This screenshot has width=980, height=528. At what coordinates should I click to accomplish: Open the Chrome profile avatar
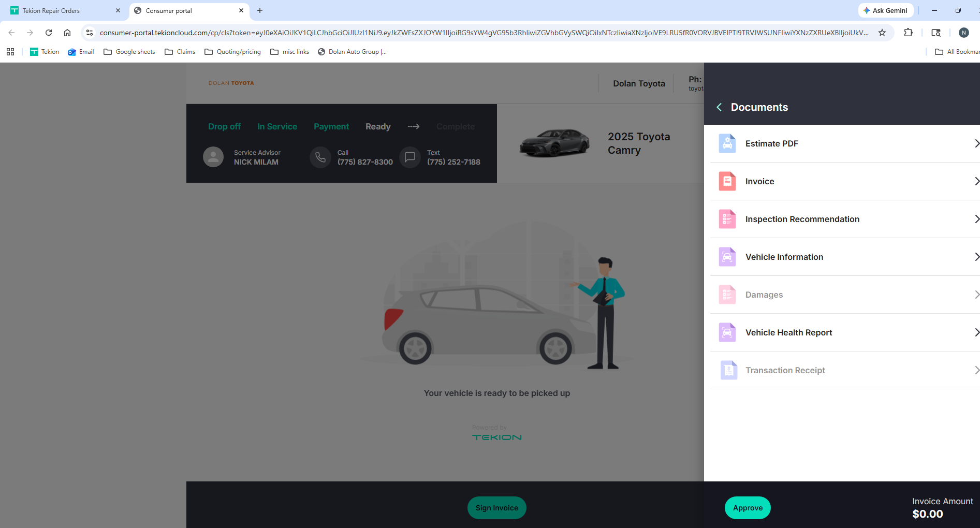tap(963, 33)
